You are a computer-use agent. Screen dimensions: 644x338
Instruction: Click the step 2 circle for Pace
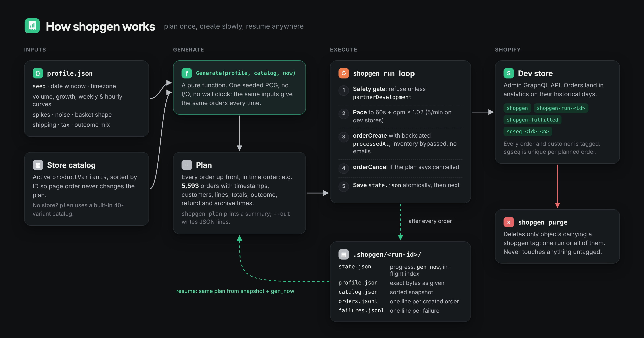[344, 113]
